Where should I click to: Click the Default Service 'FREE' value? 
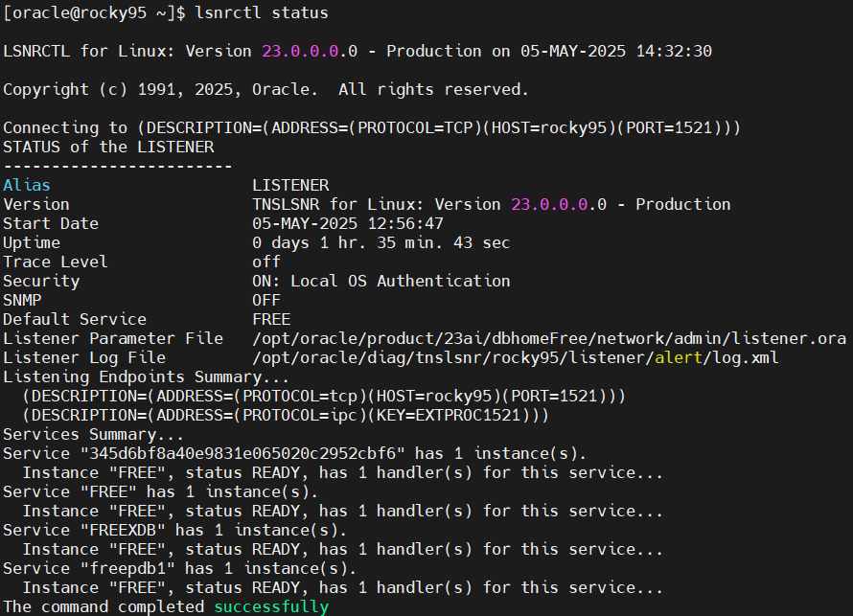(270, 319)
